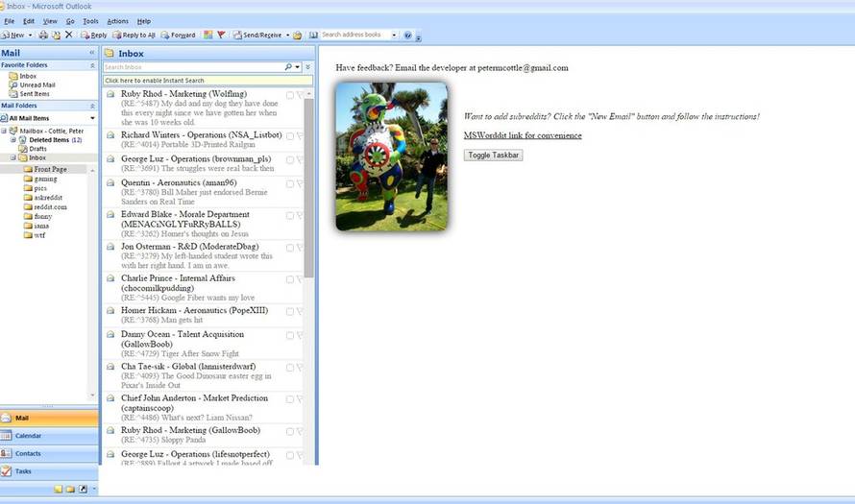The width and height of the screenshot is (855, 504).
Task: Click the sculpture photo thumbnail
Action: pyautogui.click(x=392, y=156)
